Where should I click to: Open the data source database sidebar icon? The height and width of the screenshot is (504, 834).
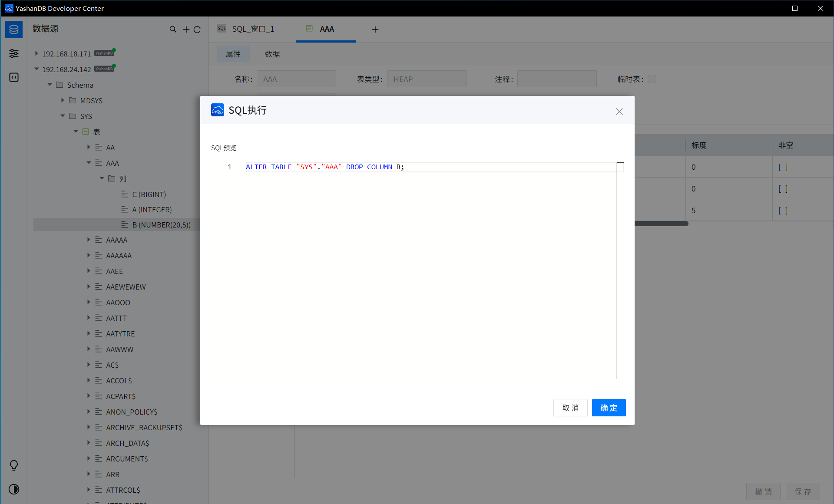tap(14, 30)
